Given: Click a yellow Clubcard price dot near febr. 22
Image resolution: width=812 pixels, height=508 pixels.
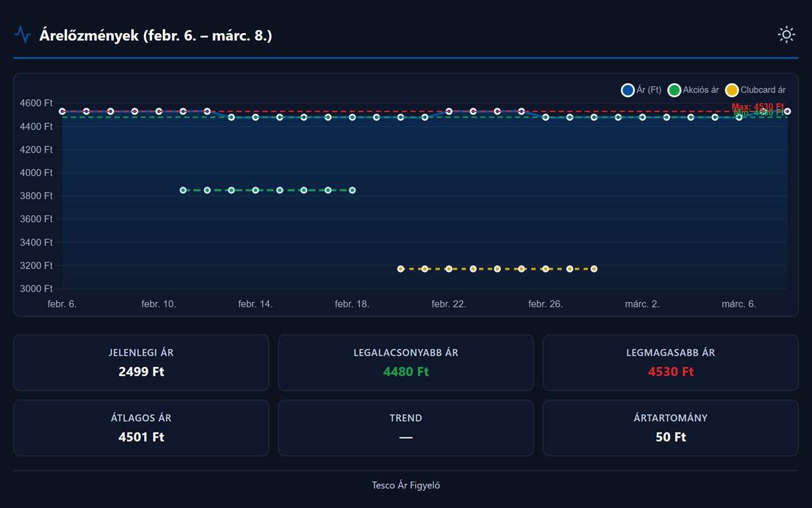Looking at the screenshot, I should (449, 269).
